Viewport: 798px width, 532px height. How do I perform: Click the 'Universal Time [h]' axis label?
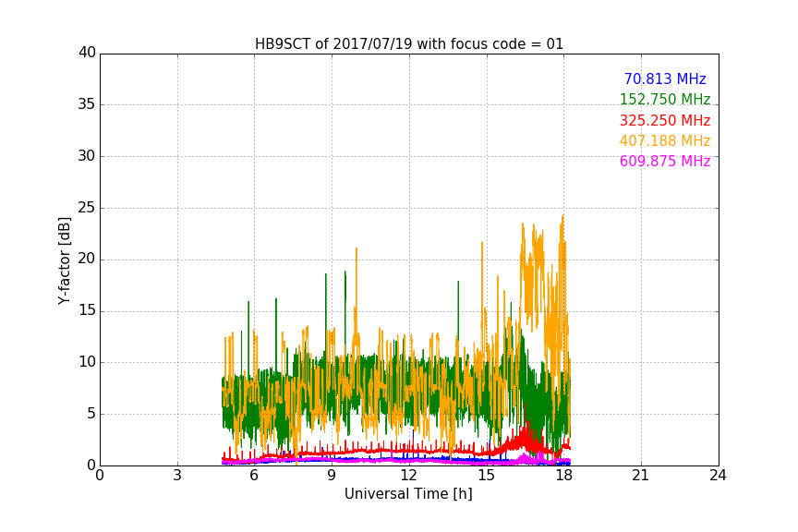pyautogui.click(x=408, y=494)
